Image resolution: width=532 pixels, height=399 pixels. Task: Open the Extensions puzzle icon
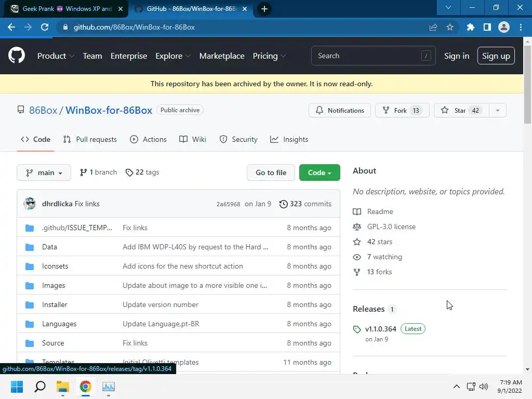pyautogui.click(x=470, y=27)
